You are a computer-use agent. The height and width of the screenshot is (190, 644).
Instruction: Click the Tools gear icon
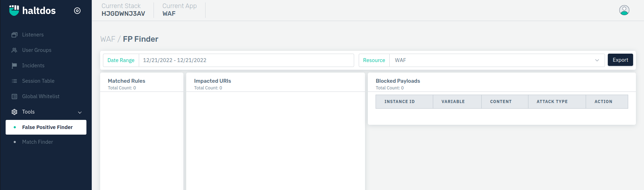14,112
